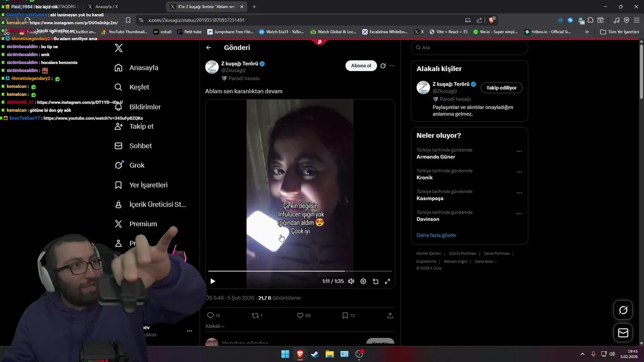Go to Anasayfa in the sidebar
The height and width of the screenshot is (362, 644).
136,67
